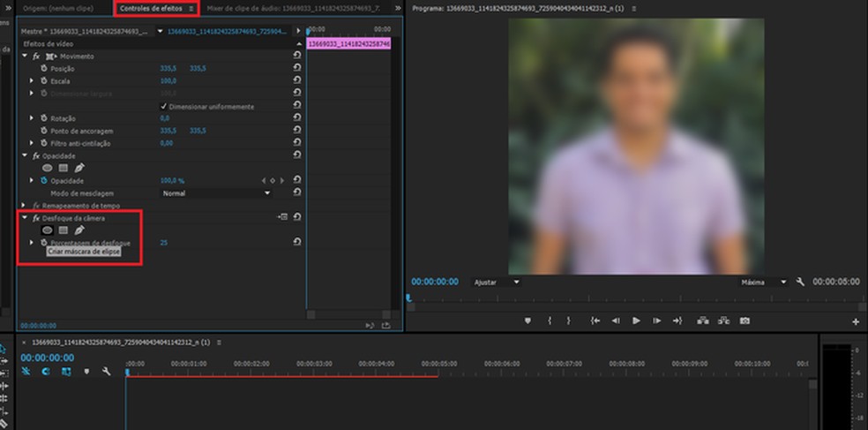Uncheck Dimensionar uniformemente checkbox
The height and width of the screenshot is (430, 868).
point(164,107)
